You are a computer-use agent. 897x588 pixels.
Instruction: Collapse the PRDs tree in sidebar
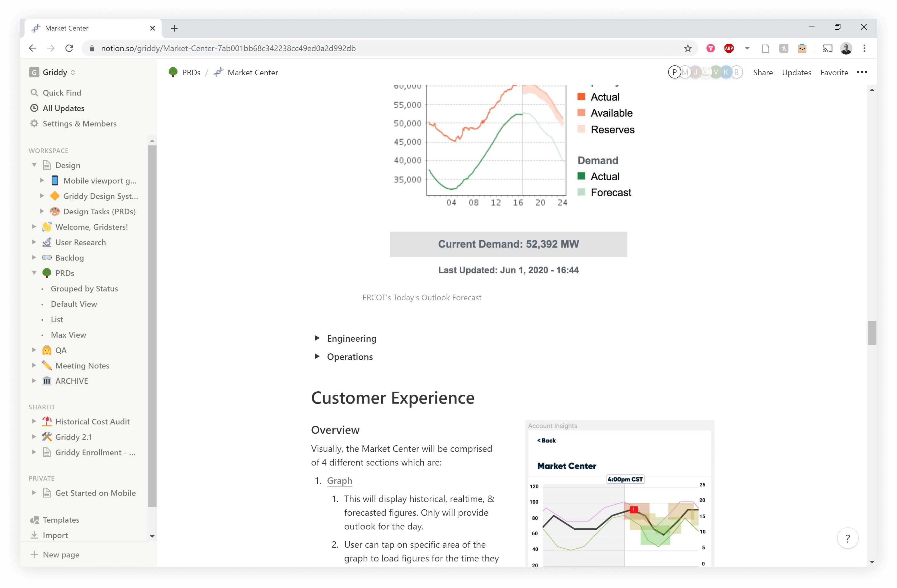[x=34, y=273]
